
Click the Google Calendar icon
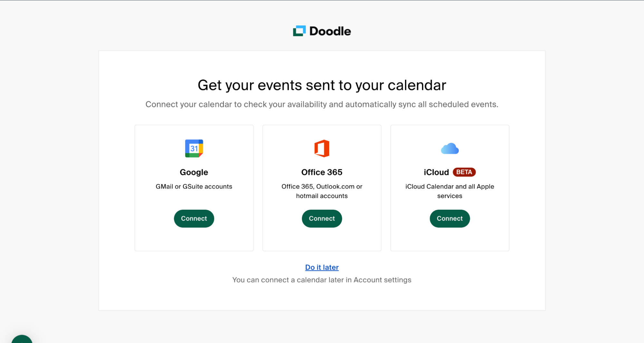pos(194,148)
